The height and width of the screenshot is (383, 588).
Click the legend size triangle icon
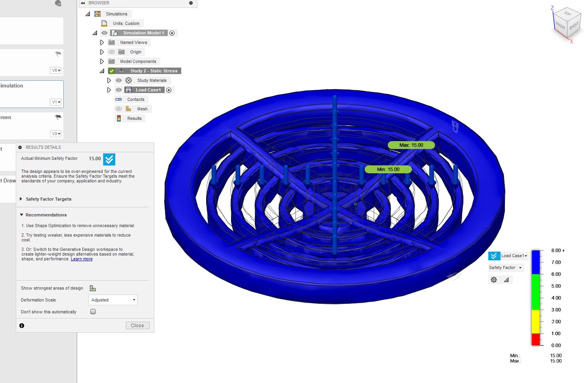pos(506,280)
